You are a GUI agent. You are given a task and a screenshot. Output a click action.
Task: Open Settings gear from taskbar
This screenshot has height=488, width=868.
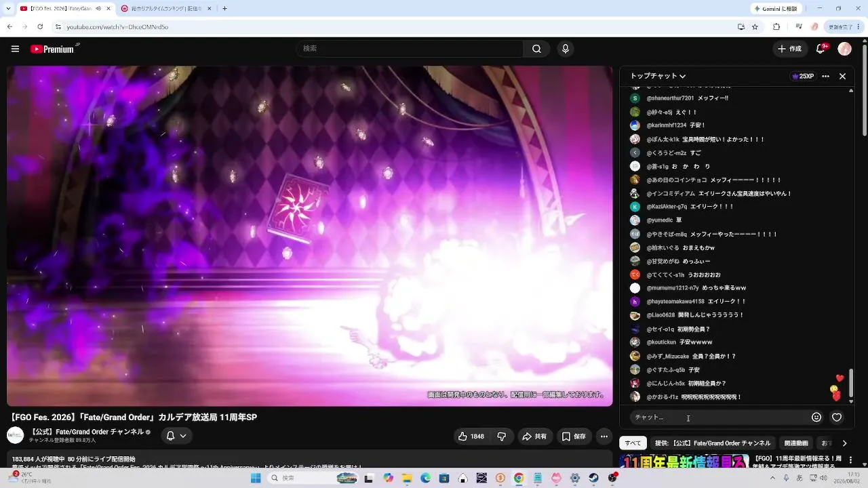575,478
